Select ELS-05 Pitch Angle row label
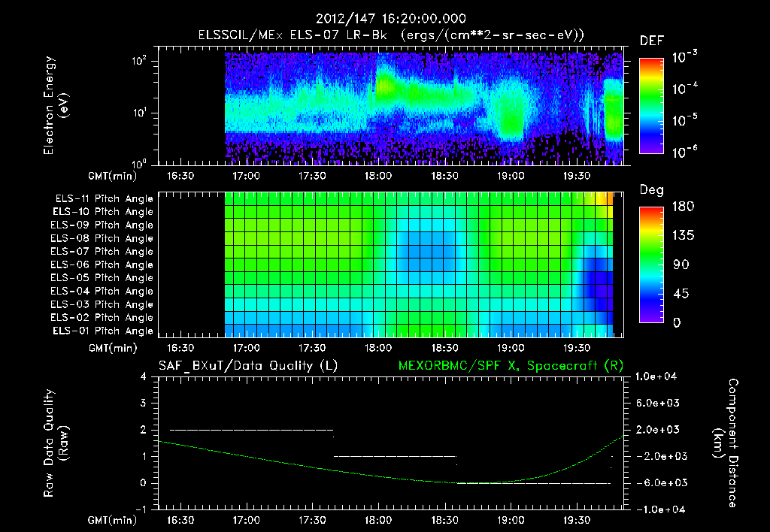 (102, 278)
